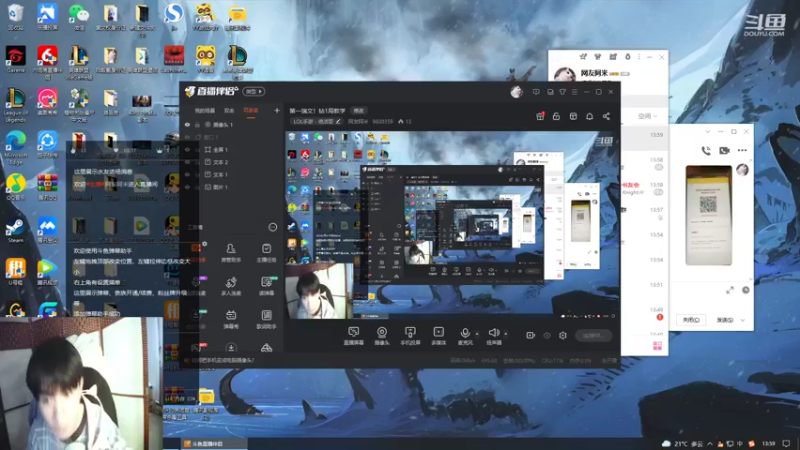The width and height of the screenshot is (800, 450).
Task: Toggle visibility of the 摄像头 1 source
Action: (187, 124)
